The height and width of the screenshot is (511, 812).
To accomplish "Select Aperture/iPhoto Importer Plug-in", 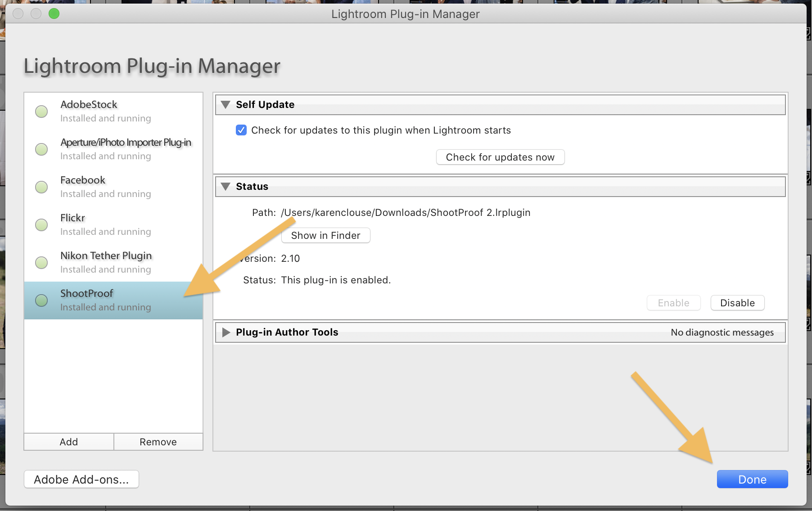I will pyautogui.click(x=113, y=149).
